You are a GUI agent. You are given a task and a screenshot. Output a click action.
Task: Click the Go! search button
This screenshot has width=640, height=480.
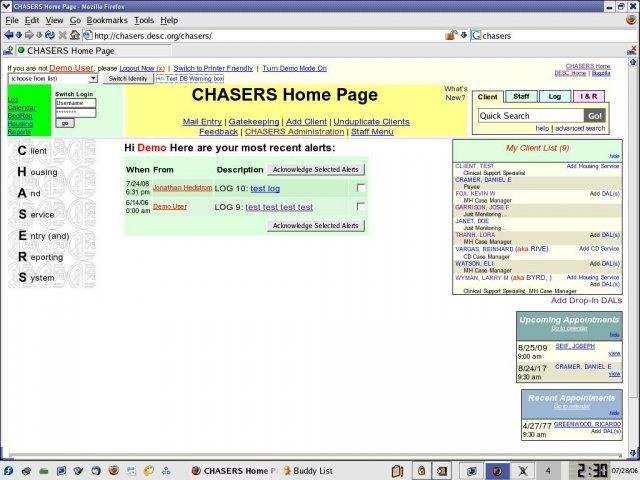[595, 116]
